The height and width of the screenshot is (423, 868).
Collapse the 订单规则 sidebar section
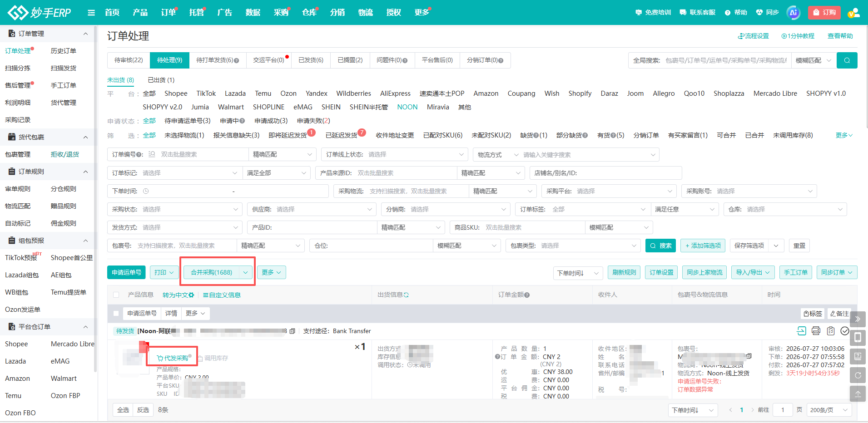coord(85,172)
